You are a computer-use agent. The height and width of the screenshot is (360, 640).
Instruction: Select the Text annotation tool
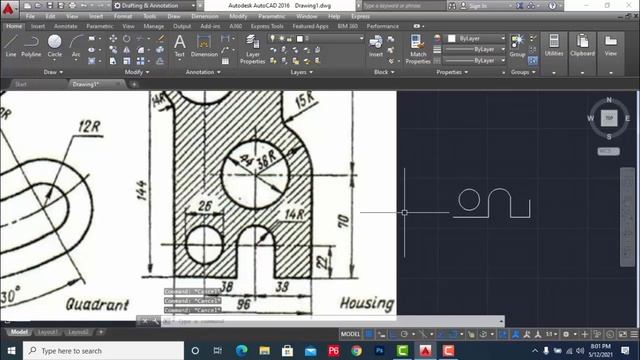(180, 45)
